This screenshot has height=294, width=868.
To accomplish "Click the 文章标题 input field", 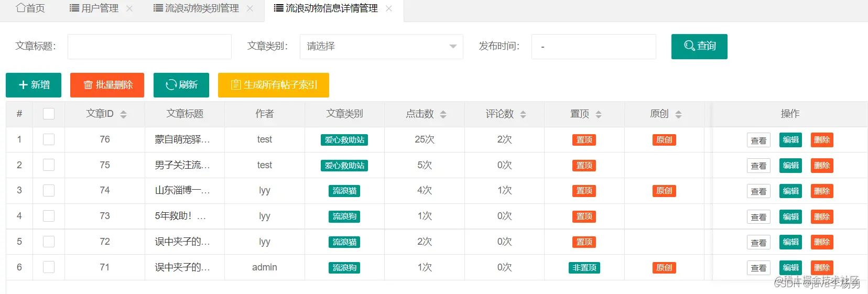I will [x=149, y=47].
